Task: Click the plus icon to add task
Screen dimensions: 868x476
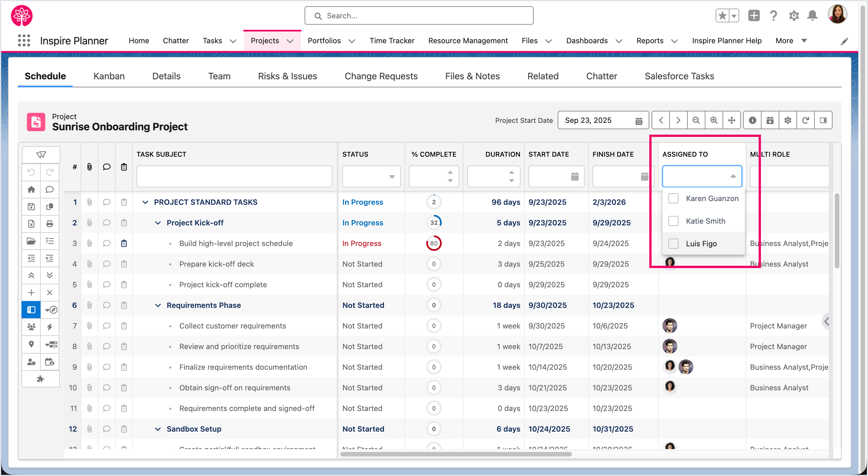Action: 31,293
